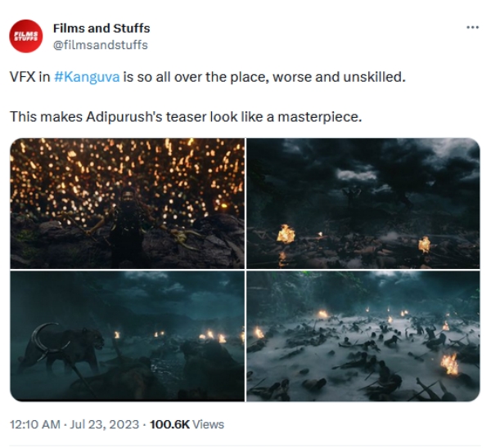Click the display name Films and Stuffs
The image size is (491, 448).
tap(101, 28)
